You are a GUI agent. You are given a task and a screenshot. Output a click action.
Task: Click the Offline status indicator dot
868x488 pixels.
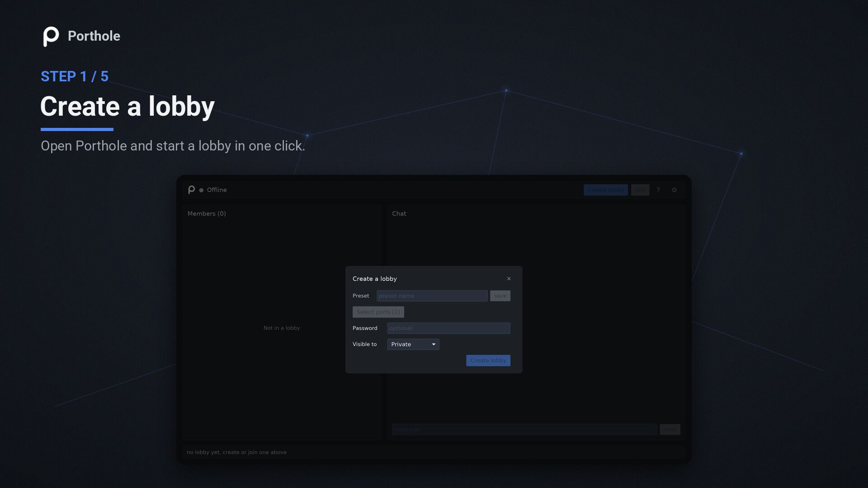coord(202,190)
